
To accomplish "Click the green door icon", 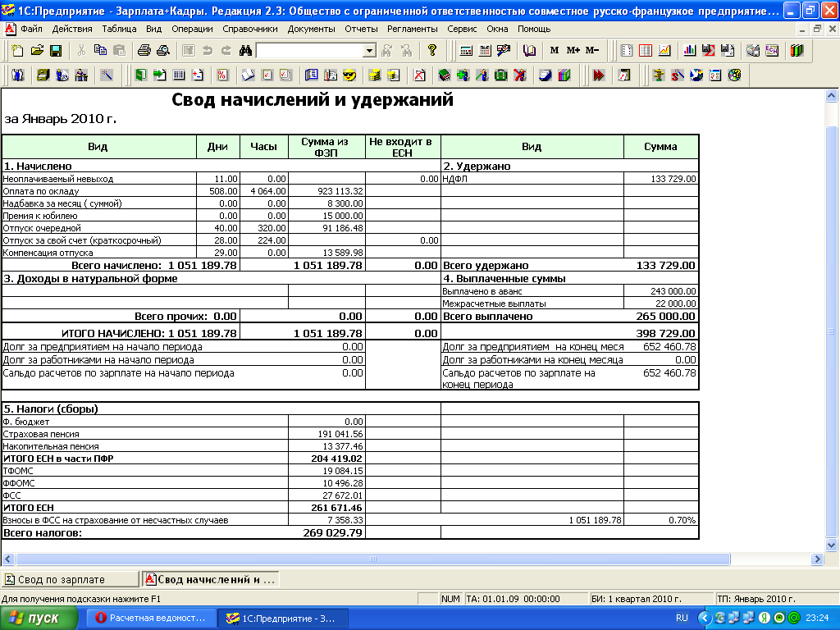I will (x=141, y=75).
